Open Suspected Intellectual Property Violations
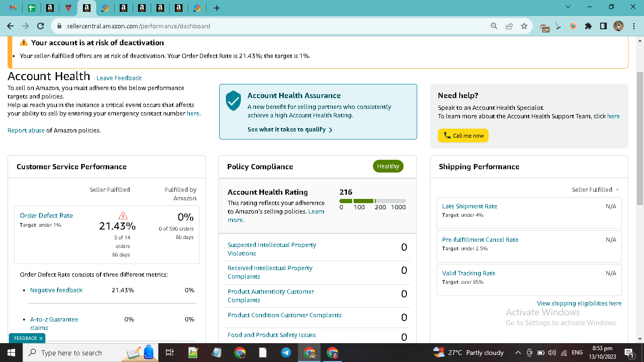The height and width of the screenshot is (362, 644). (x=272, y=249)
